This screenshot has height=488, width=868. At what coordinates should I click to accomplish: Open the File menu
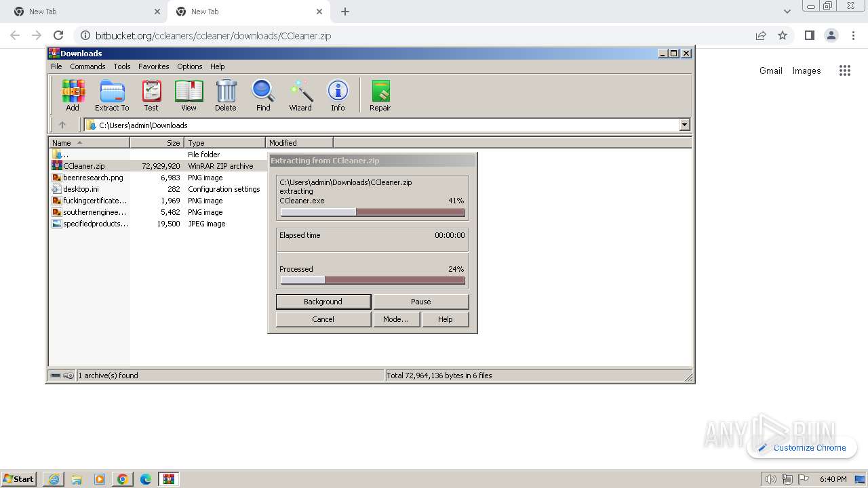[56, 66]
